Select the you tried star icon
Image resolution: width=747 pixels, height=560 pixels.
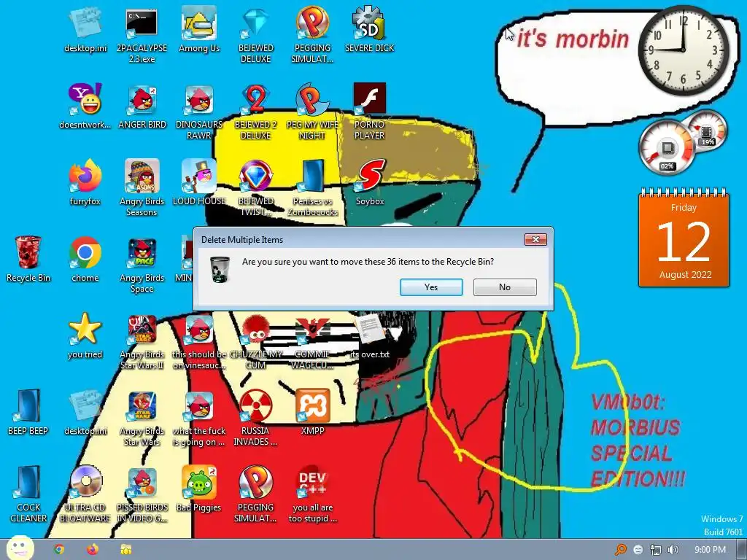85,335
